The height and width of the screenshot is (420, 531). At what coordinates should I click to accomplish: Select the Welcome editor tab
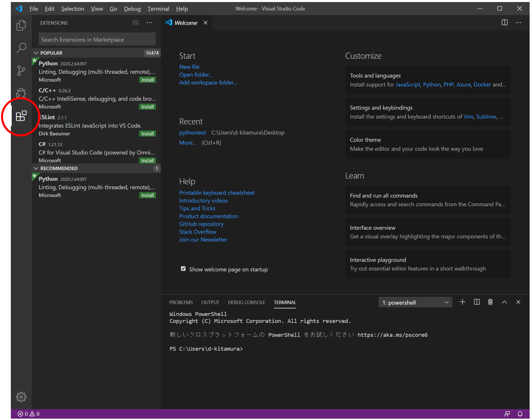(187, 23)
